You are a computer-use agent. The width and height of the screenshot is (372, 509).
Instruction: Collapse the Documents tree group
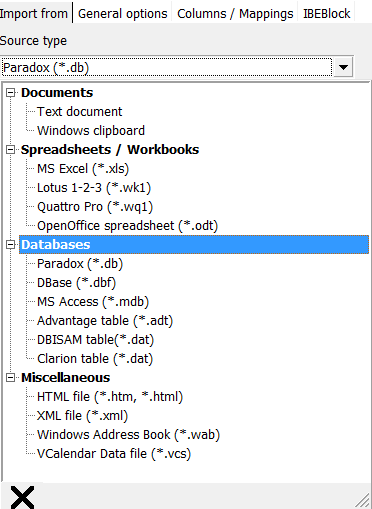[x=11, y=93]
